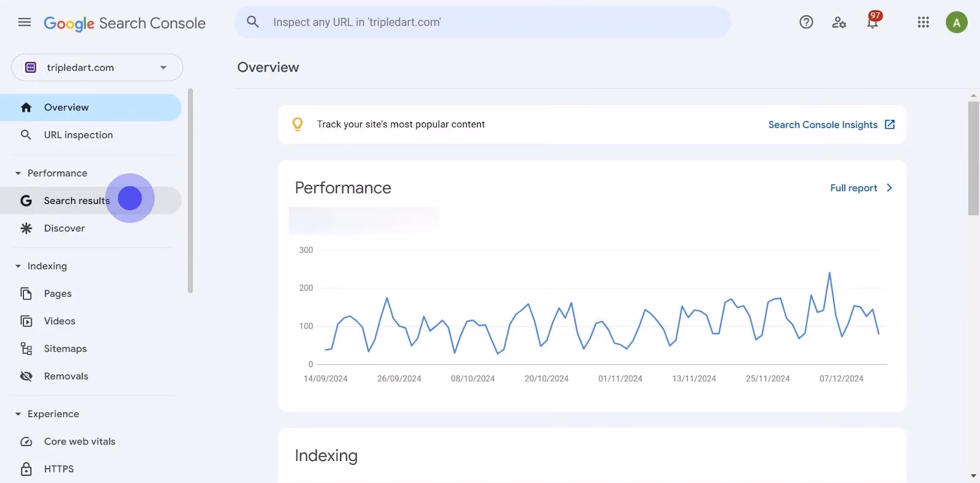This screenshot has width=980, height=483.
Task: Open HTTPS menu item
Action: pos(91,469)
